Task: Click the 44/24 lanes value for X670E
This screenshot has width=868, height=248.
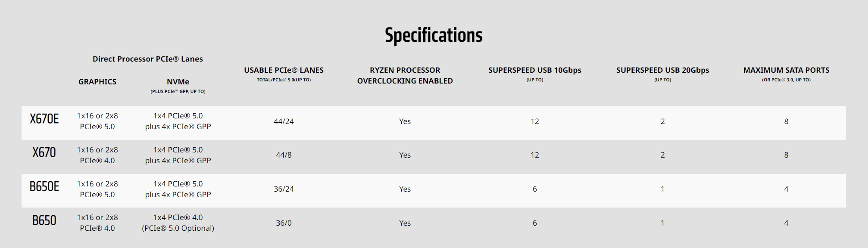Action: coord(284,121)
